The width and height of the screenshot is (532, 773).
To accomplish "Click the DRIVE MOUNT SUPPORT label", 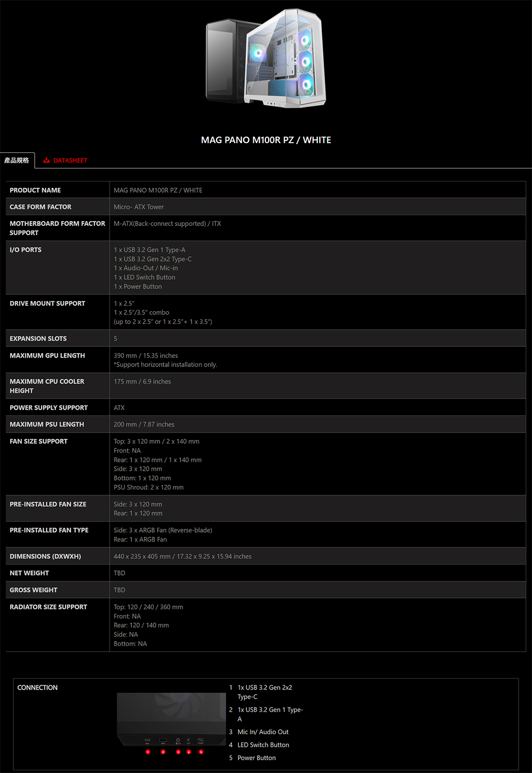I will pos(47,303).
